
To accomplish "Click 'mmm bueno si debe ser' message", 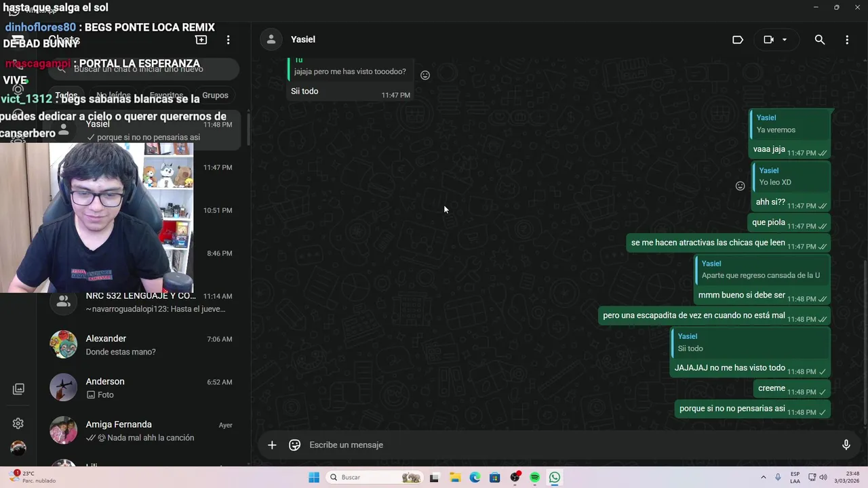I will point(742,296).
